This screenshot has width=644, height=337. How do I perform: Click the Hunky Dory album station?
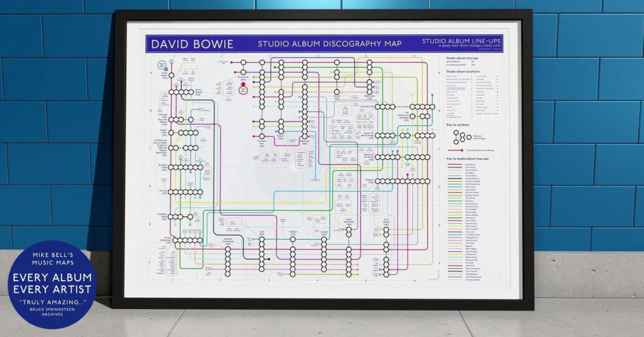tap(172, 133)
